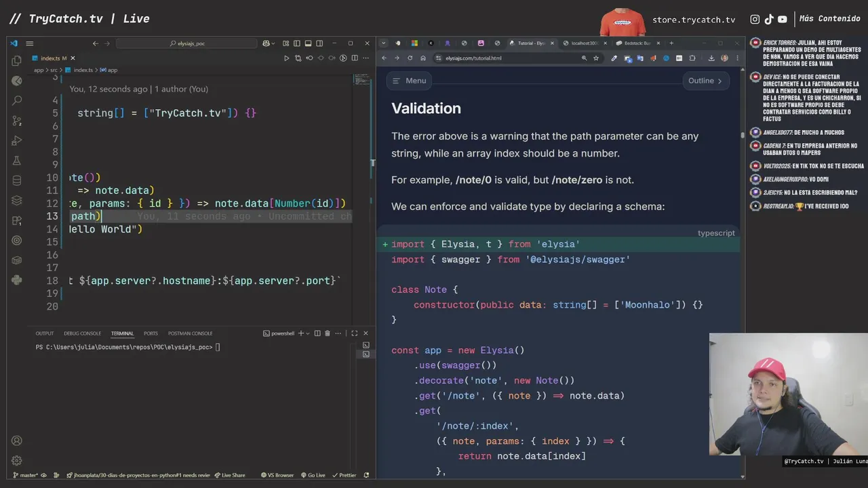Bookmark this page with star icon

click(596, 58)
